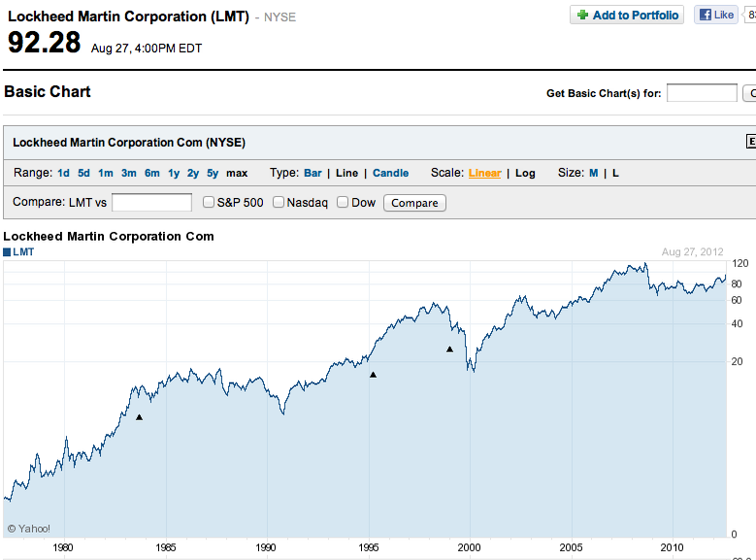The width and height of the screenshot is (756, 560).
Task: Click the LMT legend label
Action: tap(23, 252)
